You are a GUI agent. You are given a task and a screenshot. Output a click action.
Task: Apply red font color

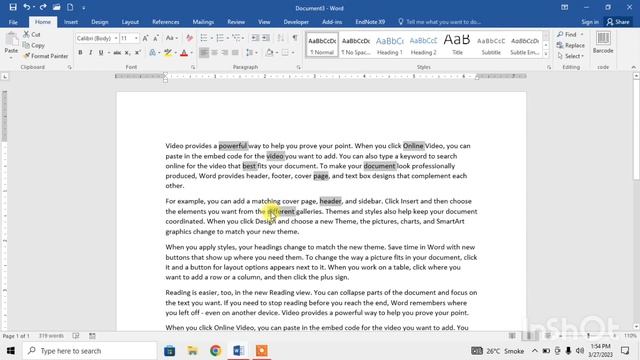(x=184, y=53)
